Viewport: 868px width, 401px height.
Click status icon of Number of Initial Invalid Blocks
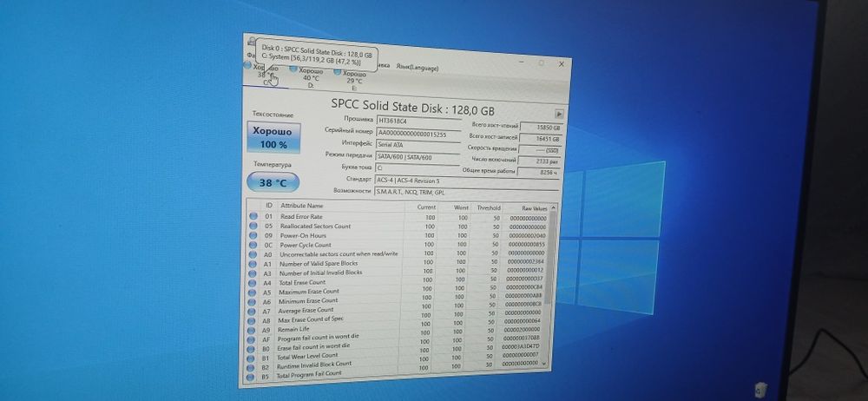(253, 273)
